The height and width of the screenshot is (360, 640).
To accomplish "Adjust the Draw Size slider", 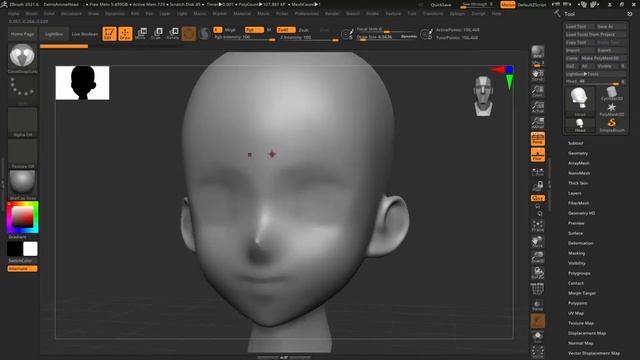I will pyautogui.click(x=387, y=37).
